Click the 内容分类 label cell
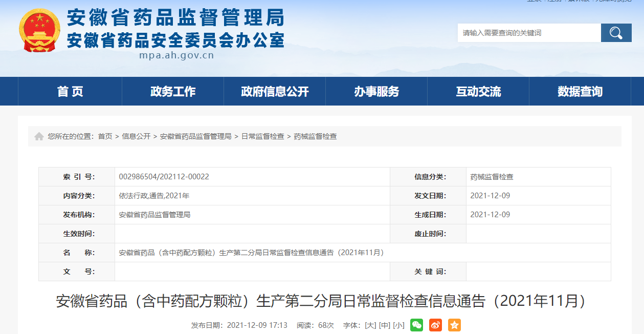 pos(77,196)
